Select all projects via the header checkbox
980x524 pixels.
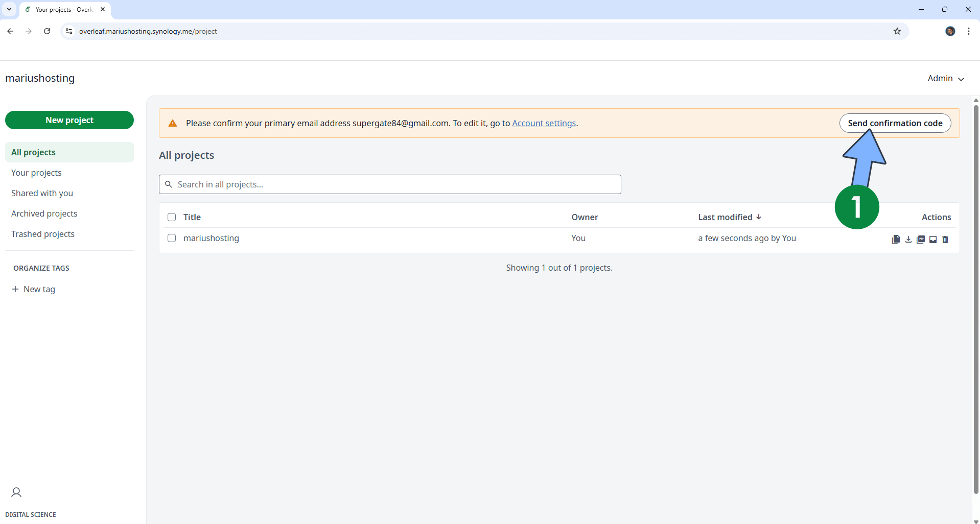pyautogui.click(x=171, y=217)
